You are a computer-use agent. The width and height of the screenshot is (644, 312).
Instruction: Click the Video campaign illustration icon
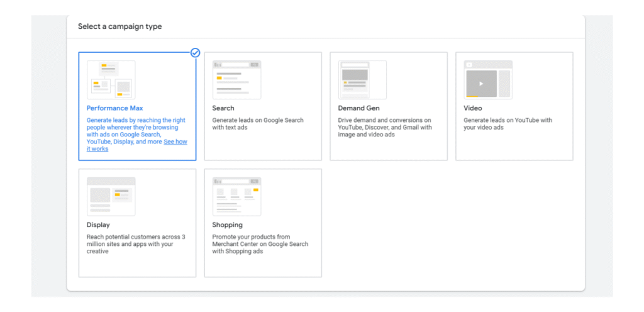(x=488, y=80)
